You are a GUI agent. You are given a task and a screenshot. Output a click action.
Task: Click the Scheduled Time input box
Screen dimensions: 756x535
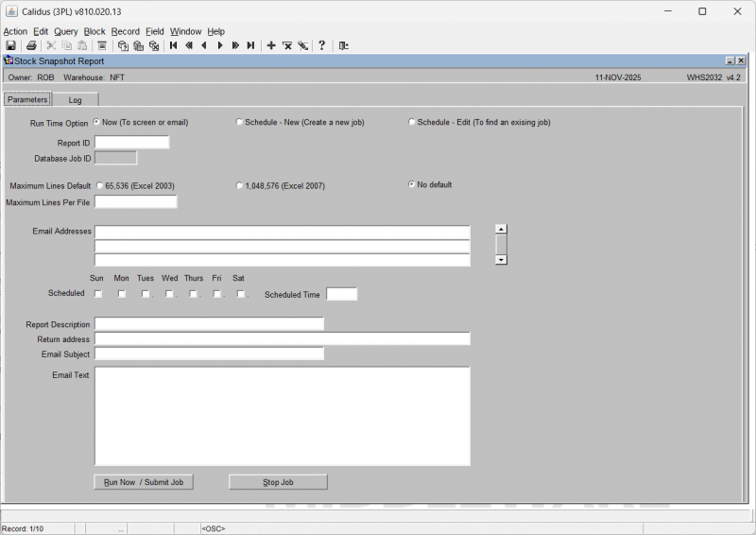coord(341,295)
